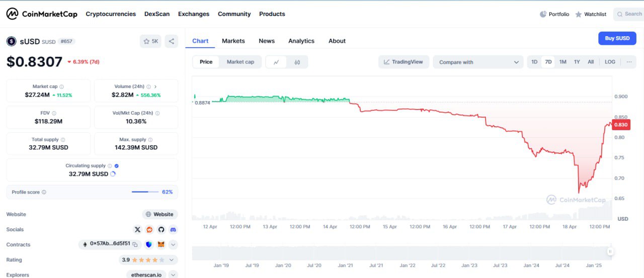The image size is (644, 278).
Task: Open Products menu
Action: (272, 14)
